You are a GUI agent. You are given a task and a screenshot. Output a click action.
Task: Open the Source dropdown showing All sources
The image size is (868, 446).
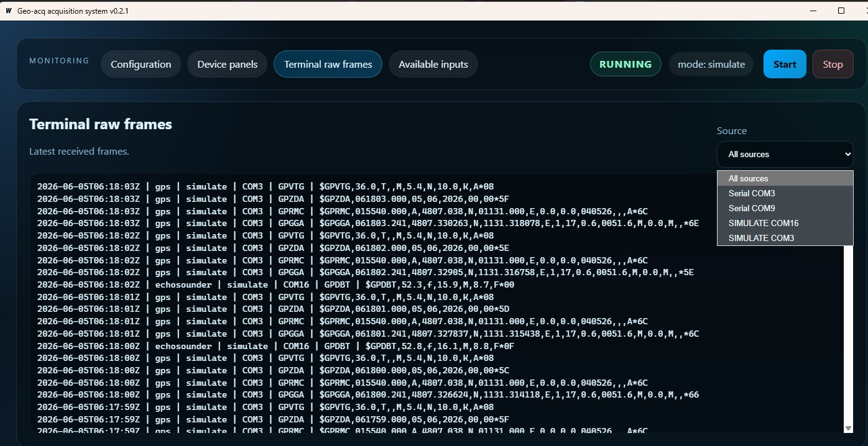tap(785, 154)
